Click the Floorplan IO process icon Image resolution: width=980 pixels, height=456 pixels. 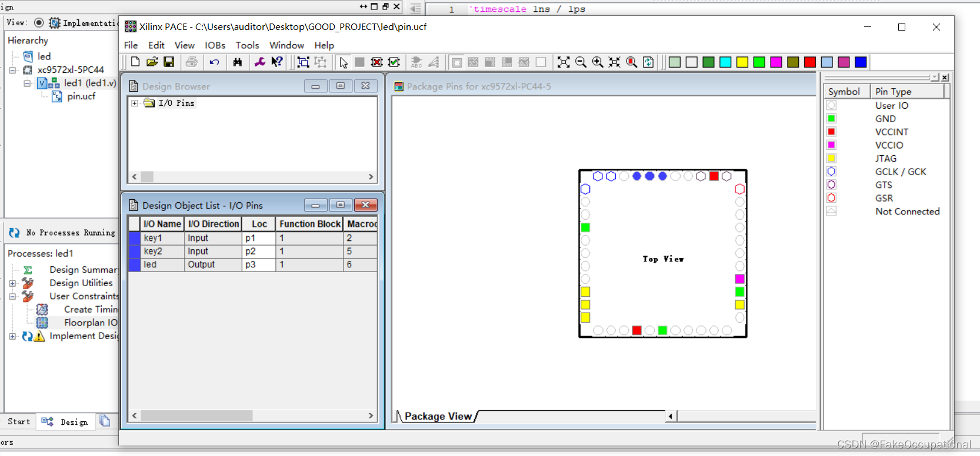(42, 323)
